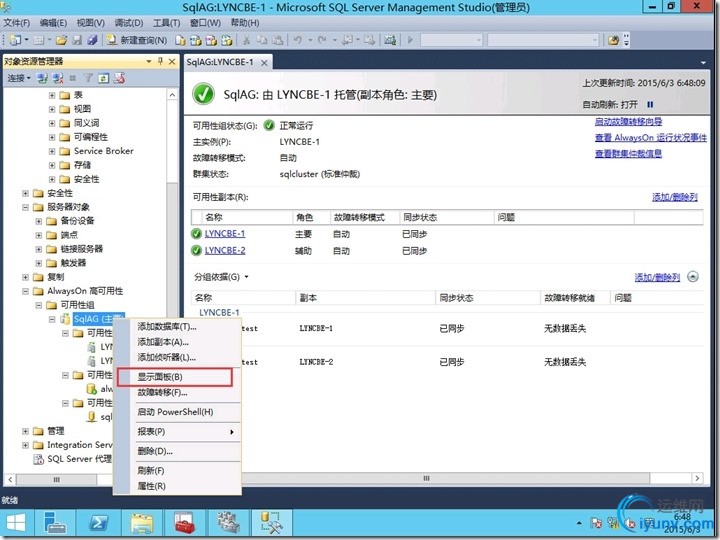Click the save all toolbar icon
The height and width of the screenshot is (540, 720).
(92, 40)
